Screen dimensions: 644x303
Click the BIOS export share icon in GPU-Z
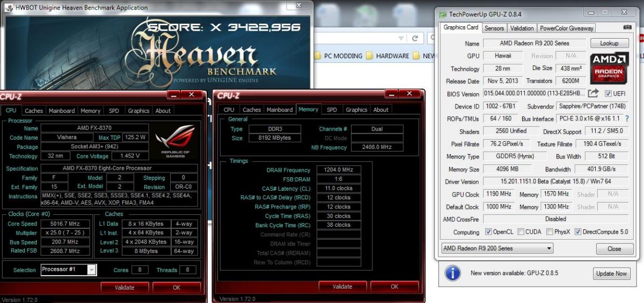coord(594,93)
